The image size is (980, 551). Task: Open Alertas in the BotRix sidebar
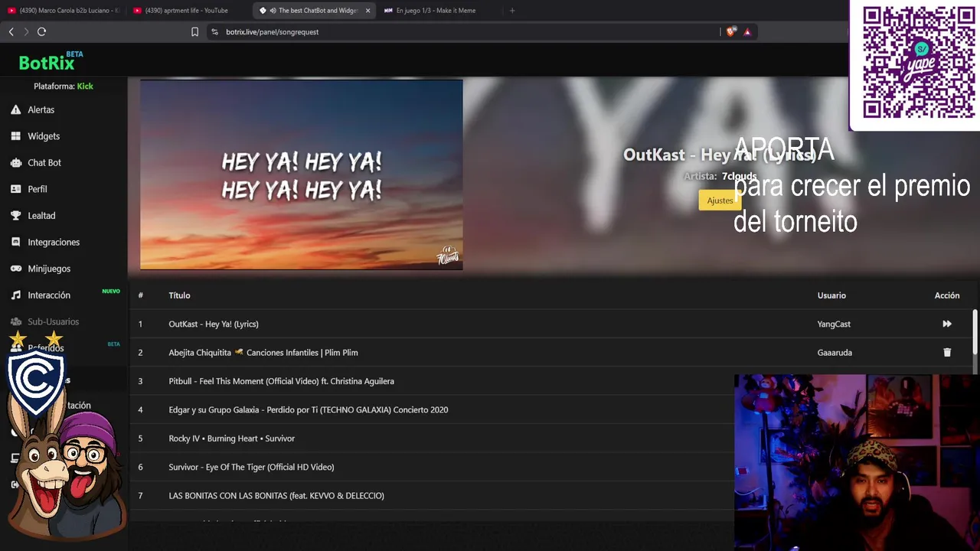pyautogui.click(x=41, y=109)
